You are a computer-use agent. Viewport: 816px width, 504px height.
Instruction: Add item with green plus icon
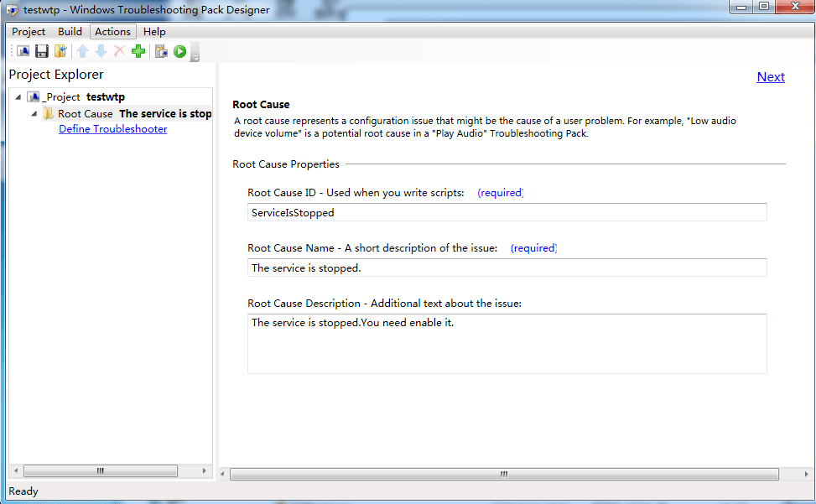tap(138, 51)
